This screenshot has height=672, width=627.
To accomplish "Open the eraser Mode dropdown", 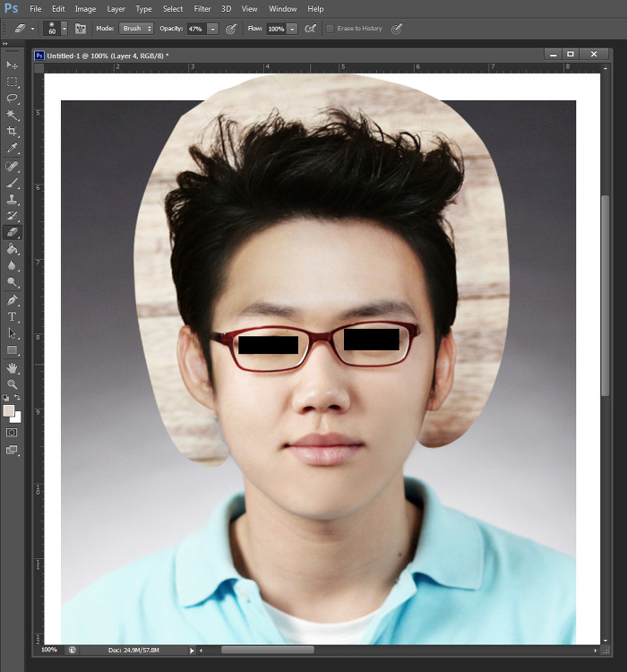I will point(136,29).
